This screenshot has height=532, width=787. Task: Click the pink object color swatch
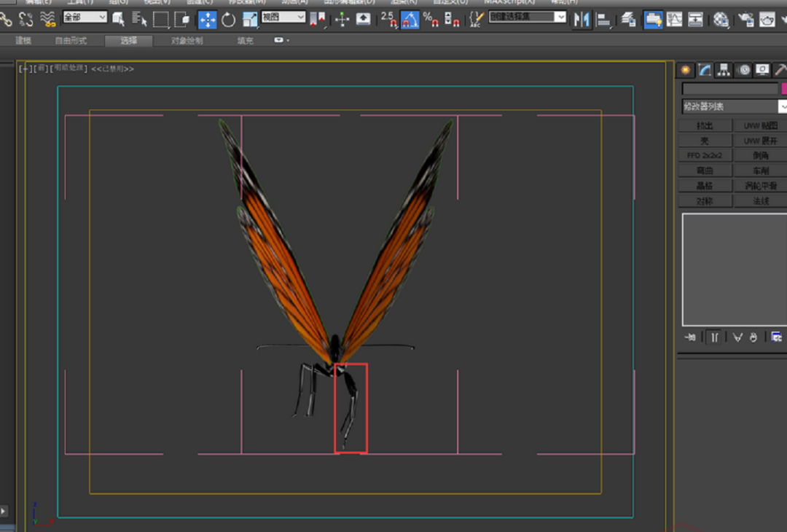coord(784,88)
